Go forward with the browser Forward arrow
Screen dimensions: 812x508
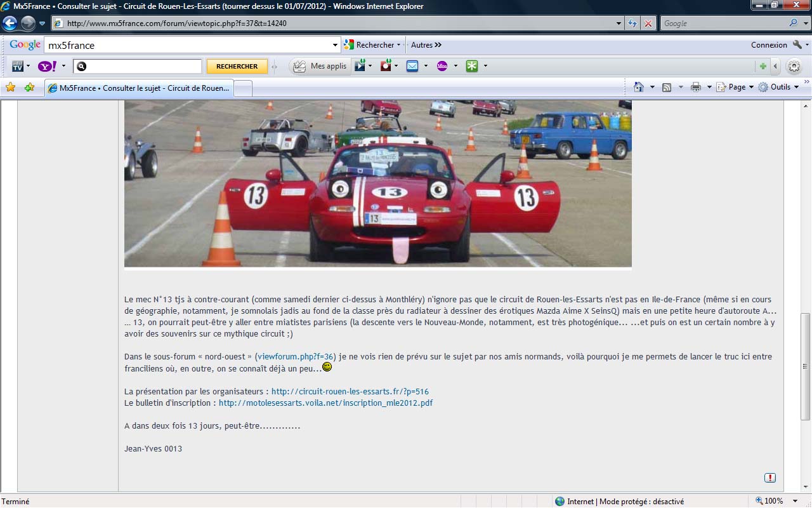coord(28,23)
